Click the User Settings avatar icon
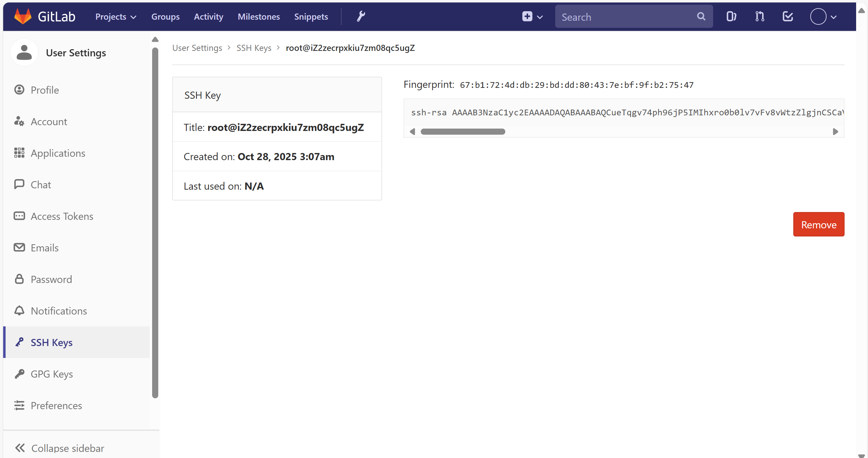 coord(24,53)
